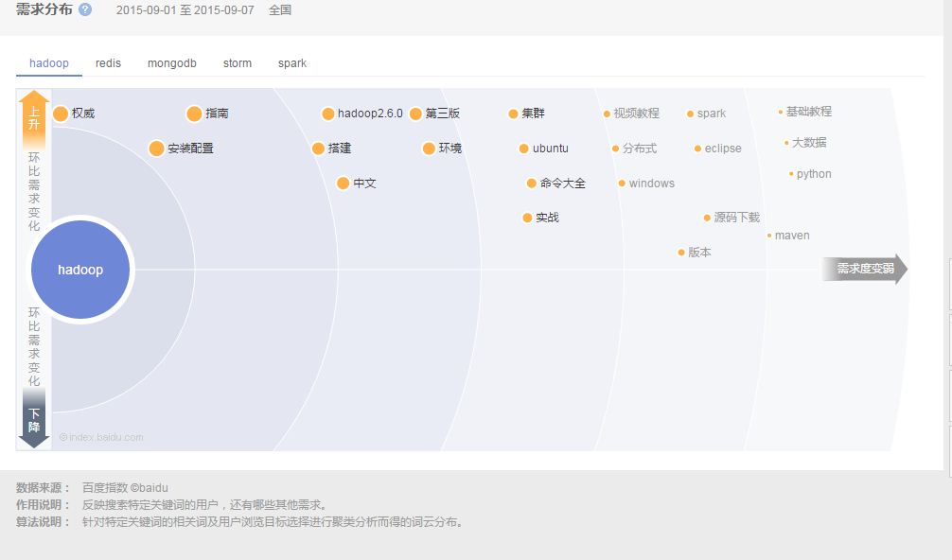Click the ubuntu keyword label

tap(551, 149)
